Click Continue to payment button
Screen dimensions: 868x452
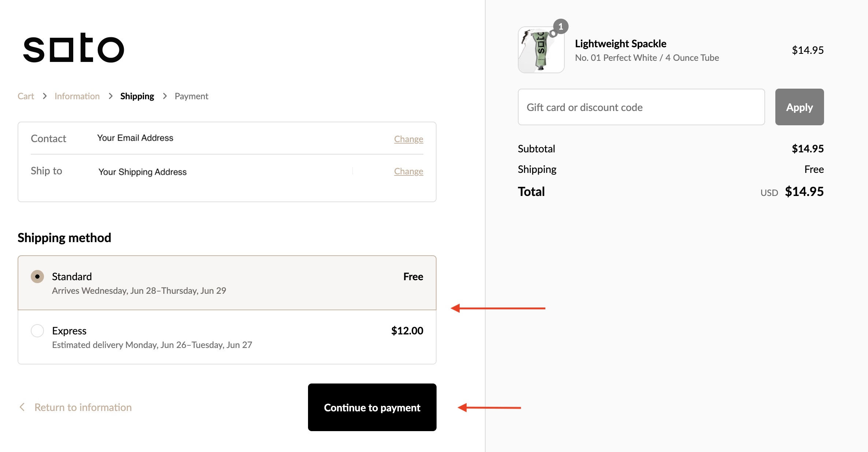click(x=372, y=407)
